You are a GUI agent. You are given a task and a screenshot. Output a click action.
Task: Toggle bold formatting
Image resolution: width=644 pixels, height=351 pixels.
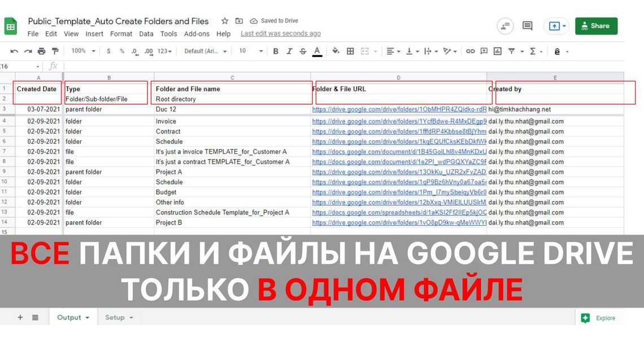click(276, 51)
